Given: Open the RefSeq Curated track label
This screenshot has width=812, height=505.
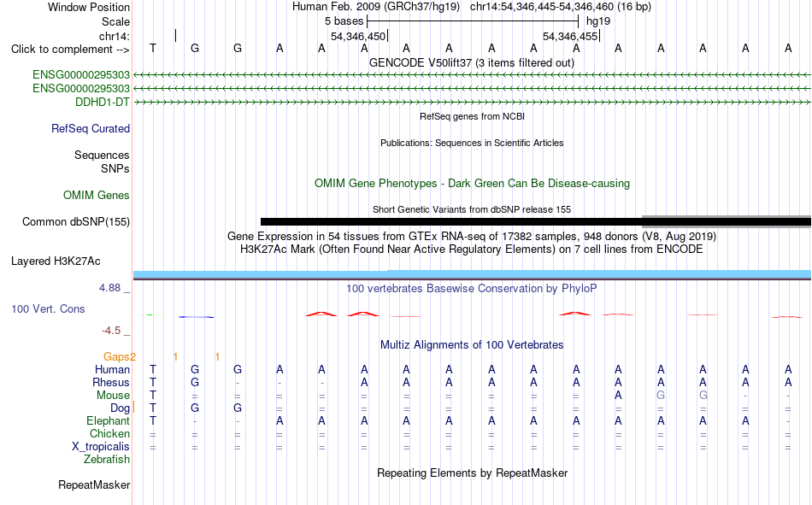Looking at the screenshot, I should pyautogui.click(x=91, y=128).
